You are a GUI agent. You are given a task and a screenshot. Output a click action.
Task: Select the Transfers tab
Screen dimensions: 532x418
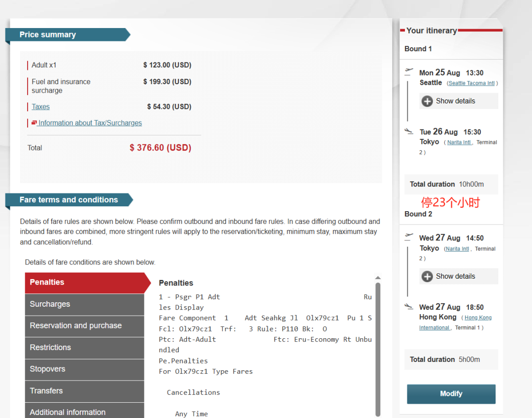click(x=85, y=391)
